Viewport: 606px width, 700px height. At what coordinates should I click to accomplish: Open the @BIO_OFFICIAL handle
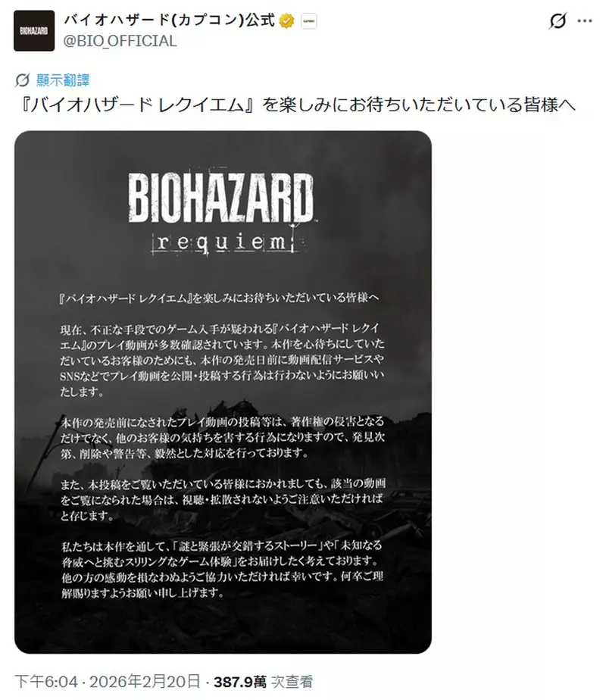(x=120, y=41)
